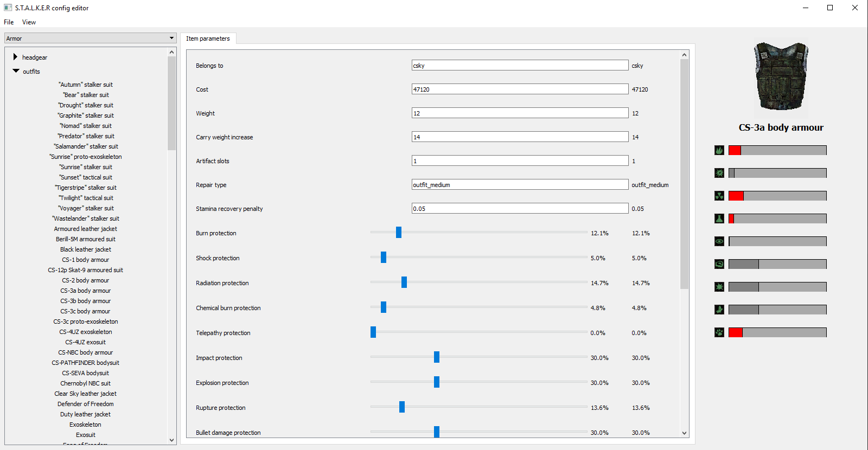This screenshot has width=868, height=450.
Task: Expand the headgear tree node
Action: tap(15, 57)
